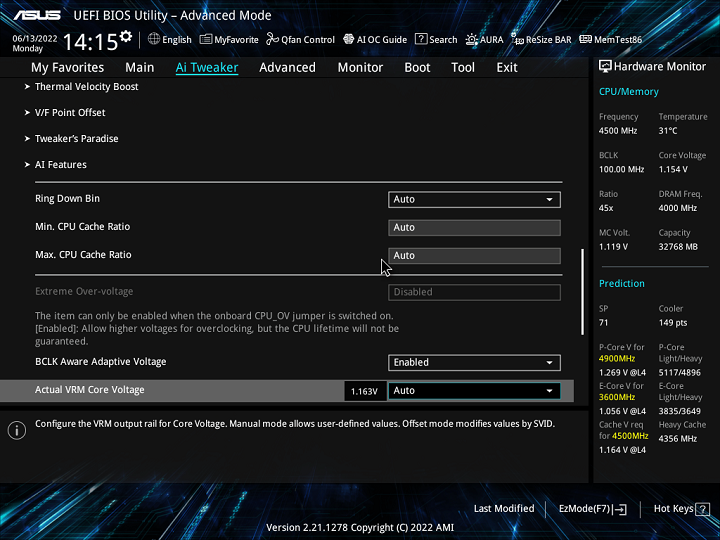This screenshot has height=540, width=720.
Task: Expand the Thermal Velocity Boost submenu
Action: point(86,87)
